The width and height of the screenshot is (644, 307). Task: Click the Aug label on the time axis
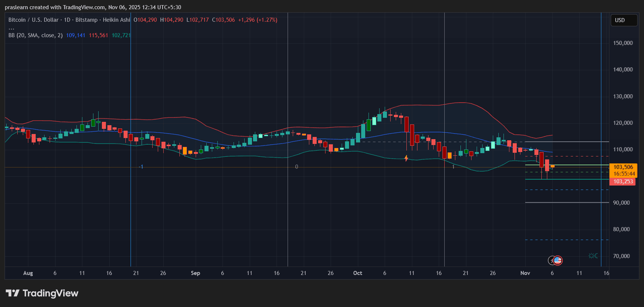tap(28, 273)
